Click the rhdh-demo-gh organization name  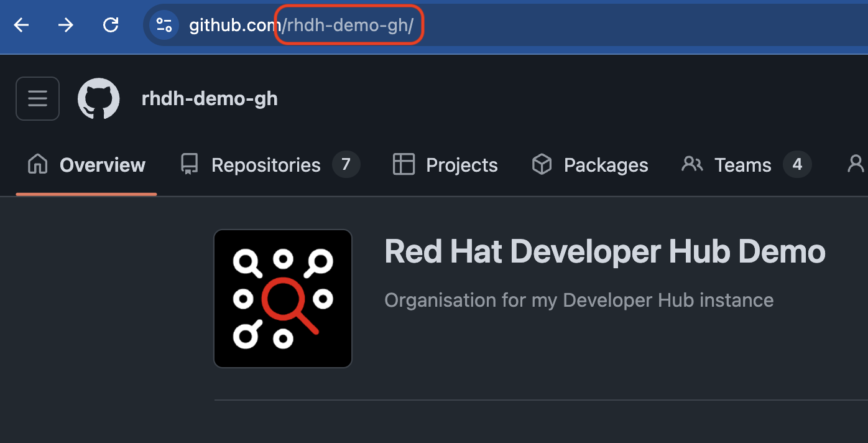(x=210, y=98)
